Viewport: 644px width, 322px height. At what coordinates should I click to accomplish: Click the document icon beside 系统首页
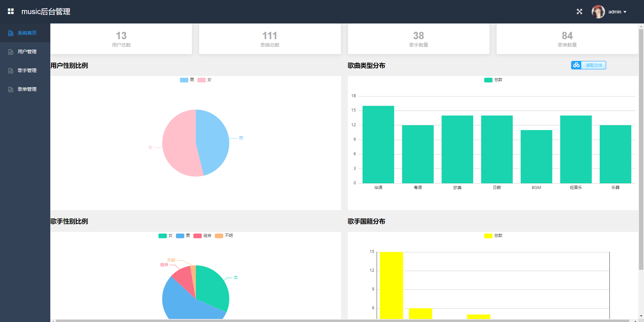pyautogui.click(x=11, y=33)
